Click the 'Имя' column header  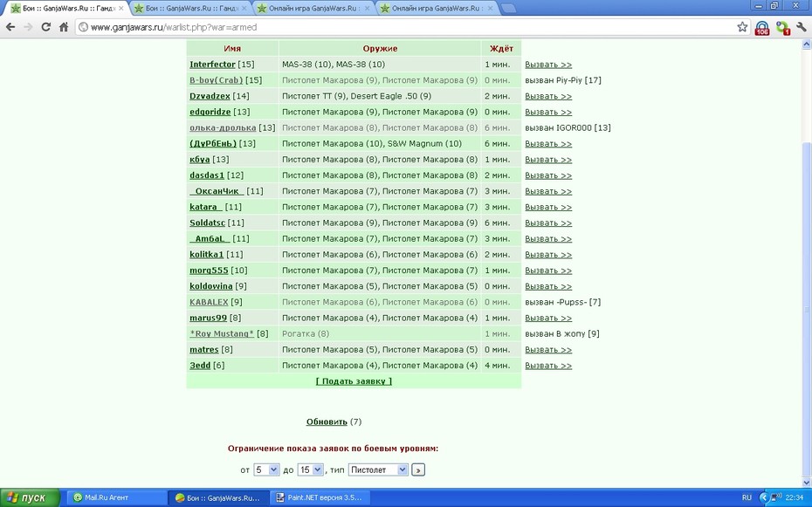pos(232,49)
